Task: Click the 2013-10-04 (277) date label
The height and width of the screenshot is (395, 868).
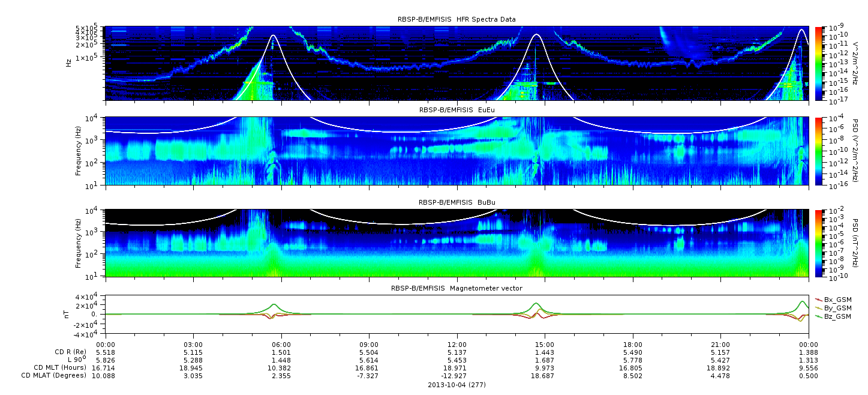Action: point(456,384)
